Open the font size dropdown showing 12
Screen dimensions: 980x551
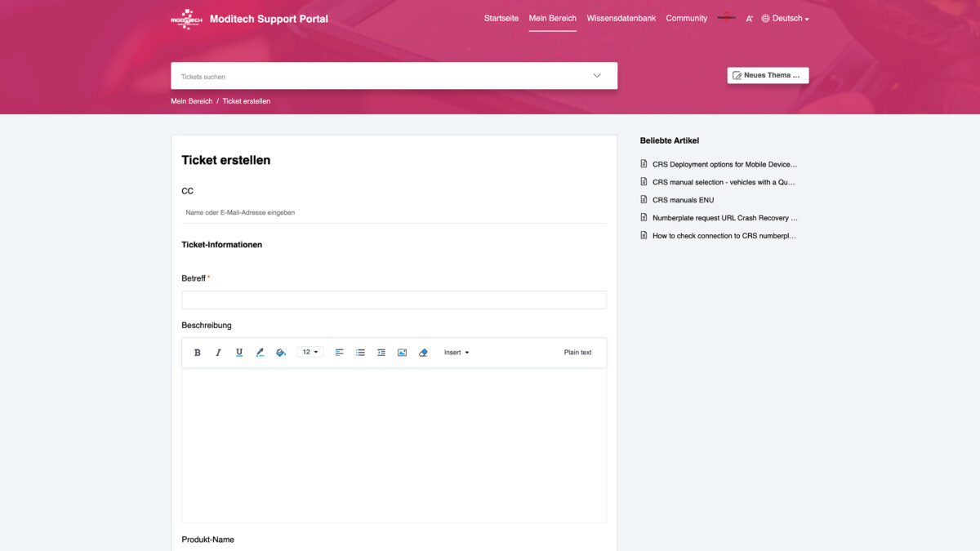click(309, 352)
